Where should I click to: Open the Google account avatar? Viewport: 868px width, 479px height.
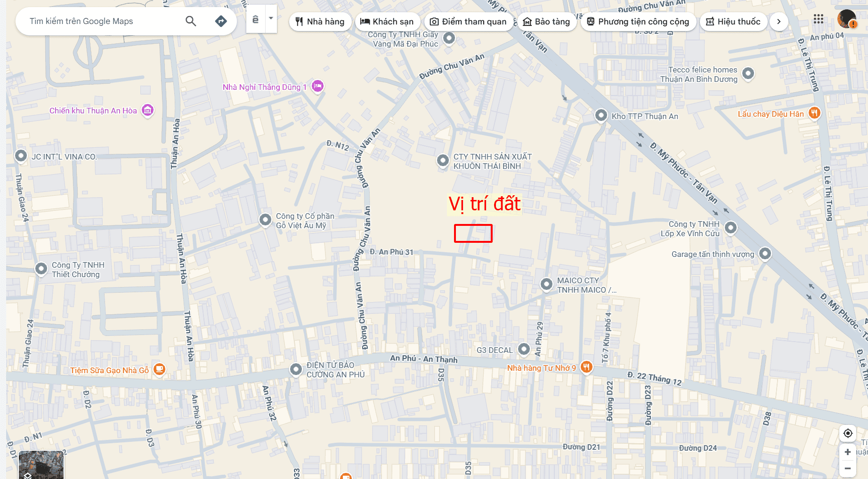846,19
